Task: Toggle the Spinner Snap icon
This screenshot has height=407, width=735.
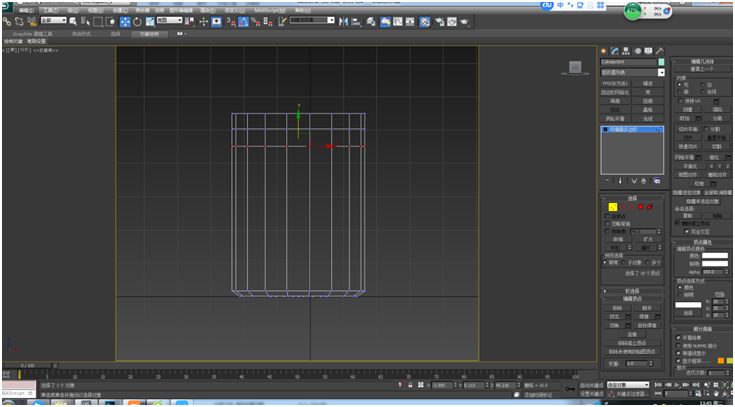Action: point(268,21)
